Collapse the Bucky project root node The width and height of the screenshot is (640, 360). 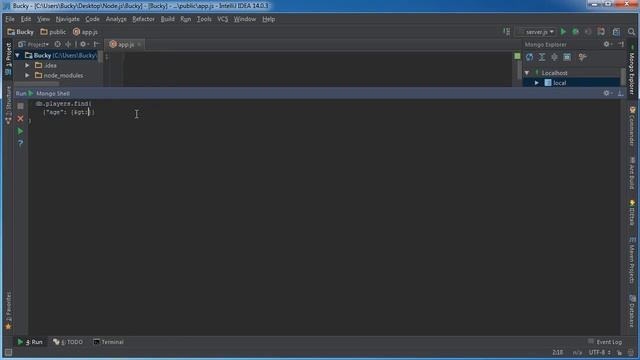point(18,55)
